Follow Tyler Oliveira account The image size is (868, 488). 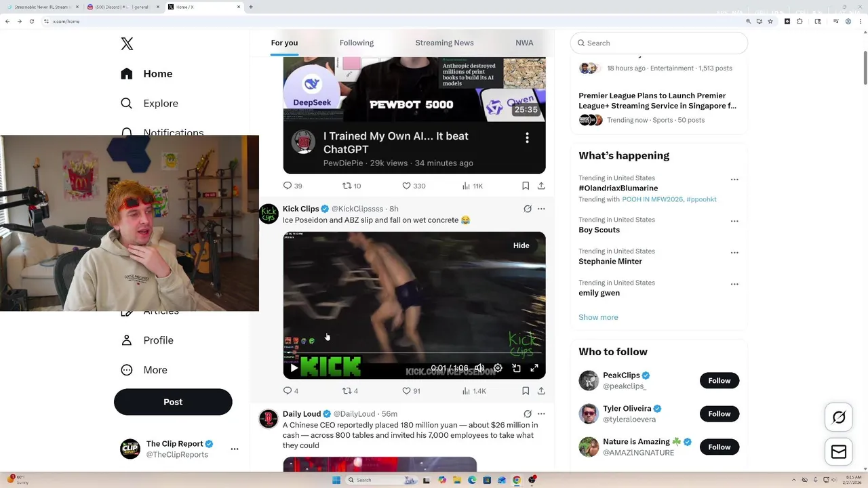click(x=719, y=414)
